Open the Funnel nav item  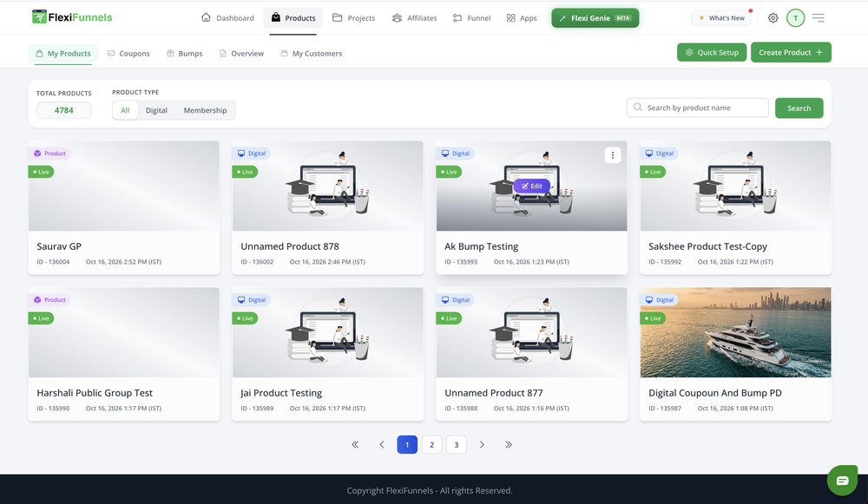471,17
